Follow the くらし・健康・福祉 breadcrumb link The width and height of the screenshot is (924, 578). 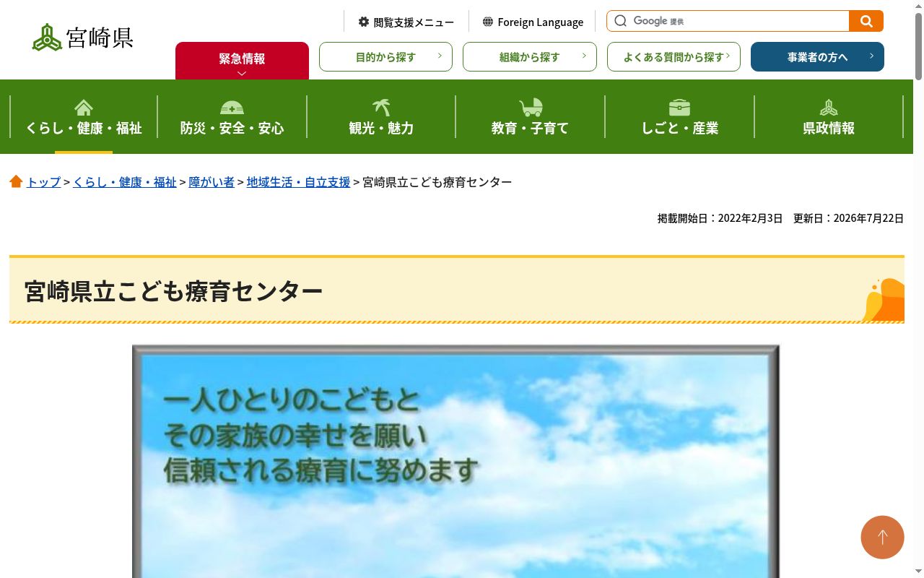coord(125,182)
